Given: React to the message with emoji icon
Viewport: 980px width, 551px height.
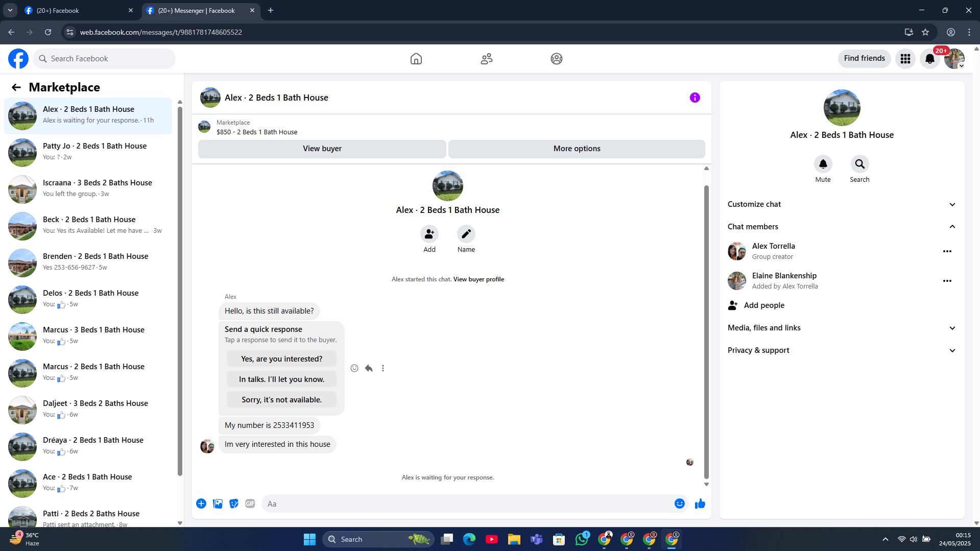Looking at the screenshot, I should (354, 368).
